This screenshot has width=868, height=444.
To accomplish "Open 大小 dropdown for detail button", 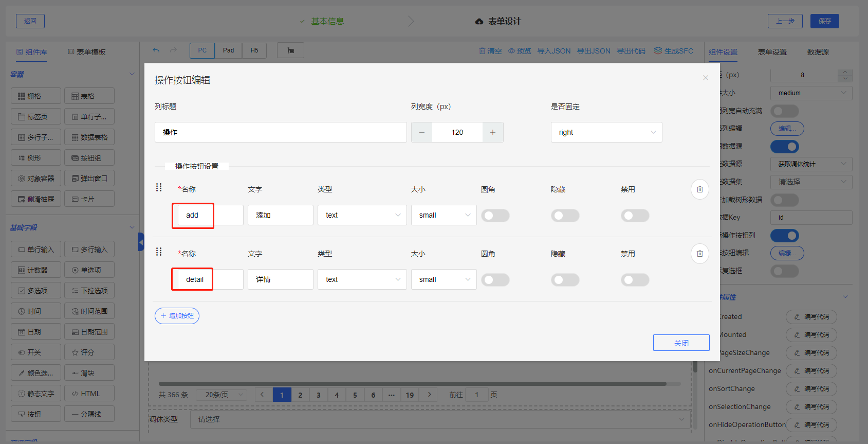I will click(x=444, y=279).
